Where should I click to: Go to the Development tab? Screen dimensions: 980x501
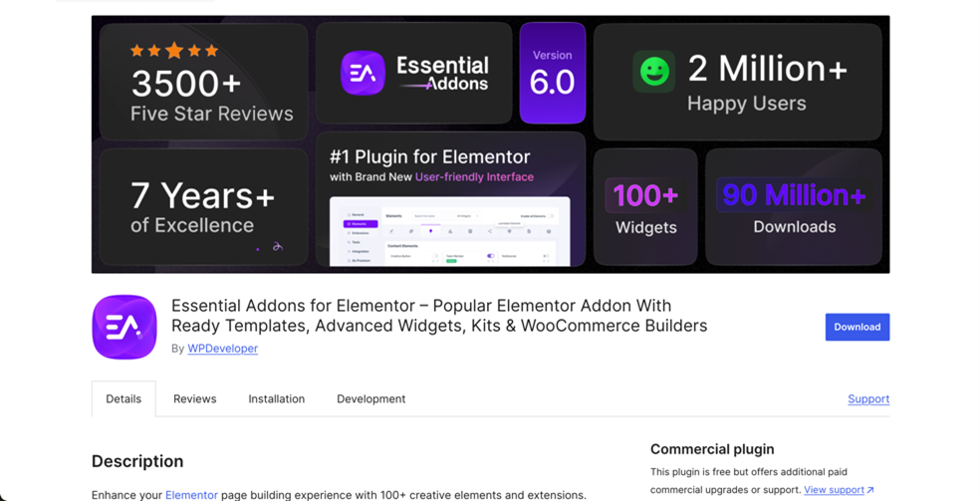click(x=371, y=398)
